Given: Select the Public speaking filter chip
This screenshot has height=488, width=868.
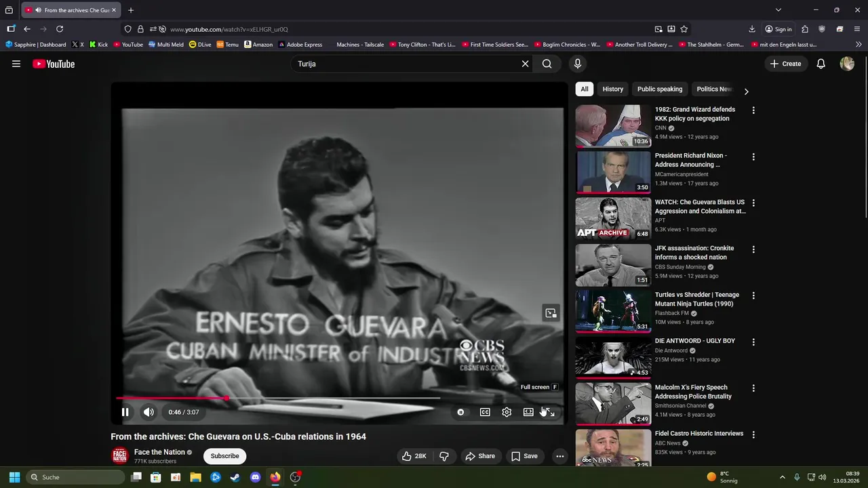Looking at the screenshot, I should click(x=660, y=89).
